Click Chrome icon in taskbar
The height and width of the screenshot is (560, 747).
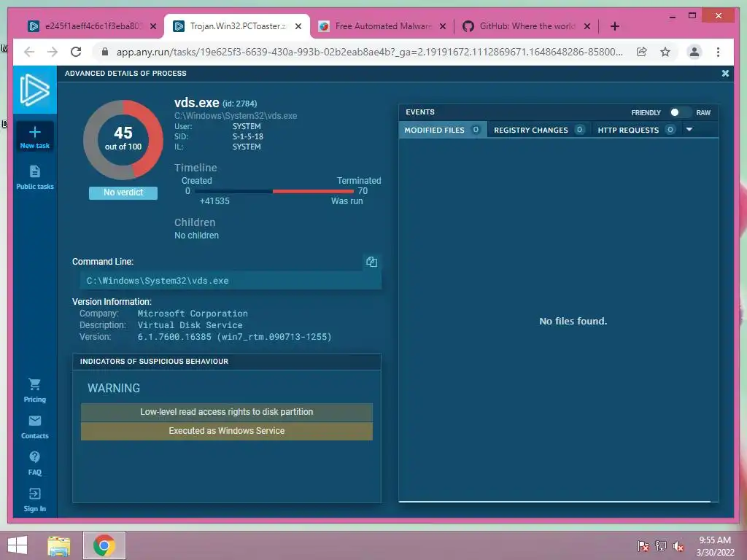click(104, 545)
